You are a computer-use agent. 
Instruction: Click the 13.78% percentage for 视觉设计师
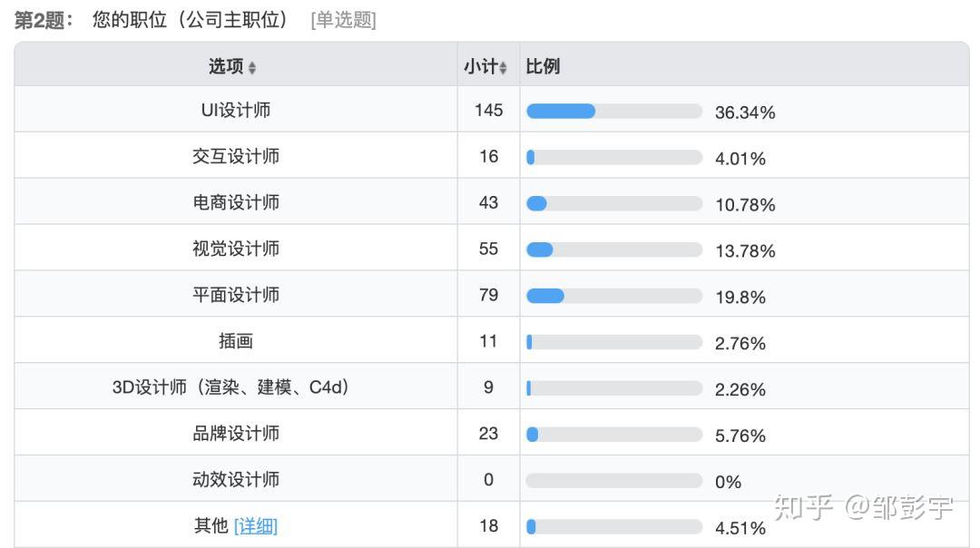tap(745, 251)
